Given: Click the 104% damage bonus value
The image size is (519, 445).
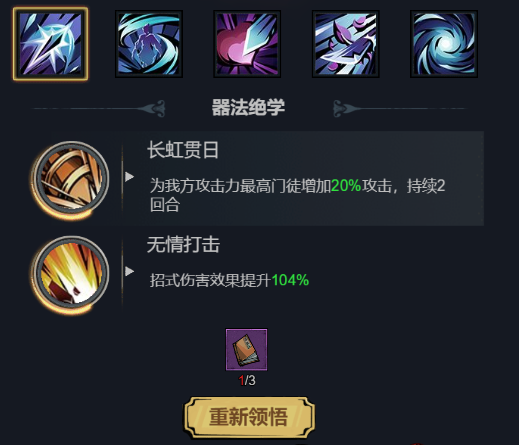Looking at the screenshot, I should (290, 280).
